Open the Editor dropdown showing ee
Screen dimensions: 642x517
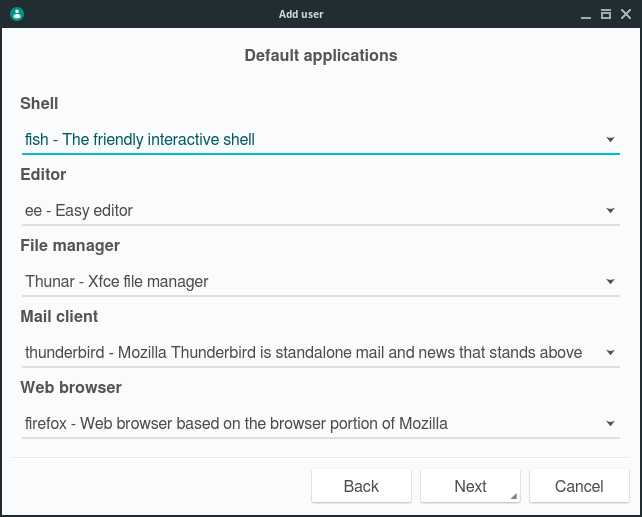[x=321, y=211]
